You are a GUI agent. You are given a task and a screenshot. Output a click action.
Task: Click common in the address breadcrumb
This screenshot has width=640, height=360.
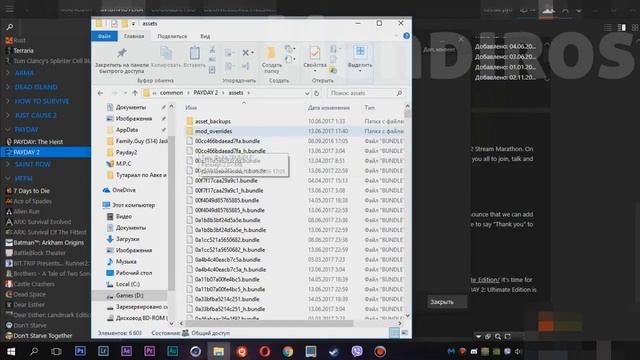pyautogui.click(x=171, y=93)
